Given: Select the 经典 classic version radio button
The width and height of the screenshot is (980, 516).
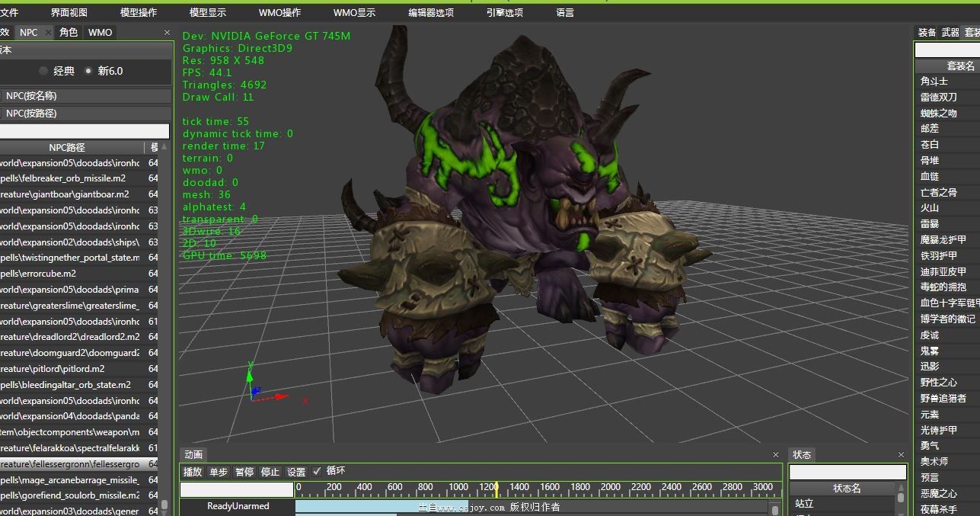Looking at the screenshot, I should tap(43, 71).
